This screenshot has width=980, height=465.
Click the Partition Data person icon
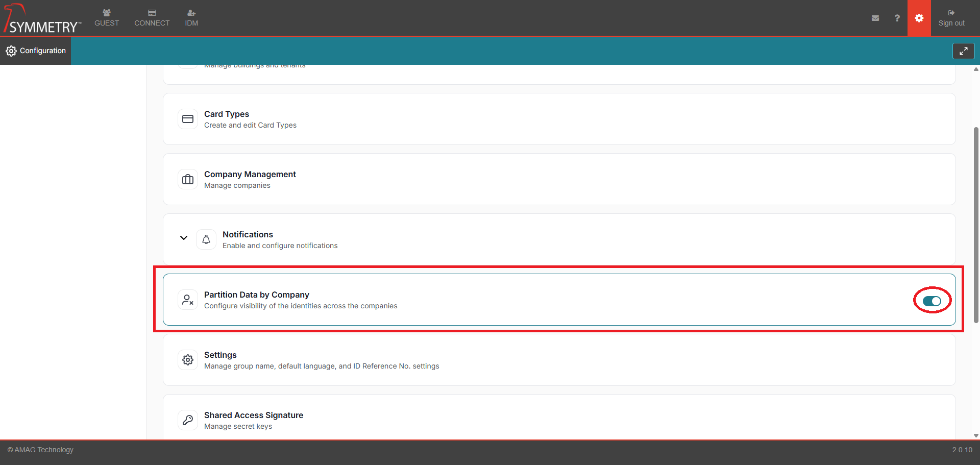tap(188, 300)
